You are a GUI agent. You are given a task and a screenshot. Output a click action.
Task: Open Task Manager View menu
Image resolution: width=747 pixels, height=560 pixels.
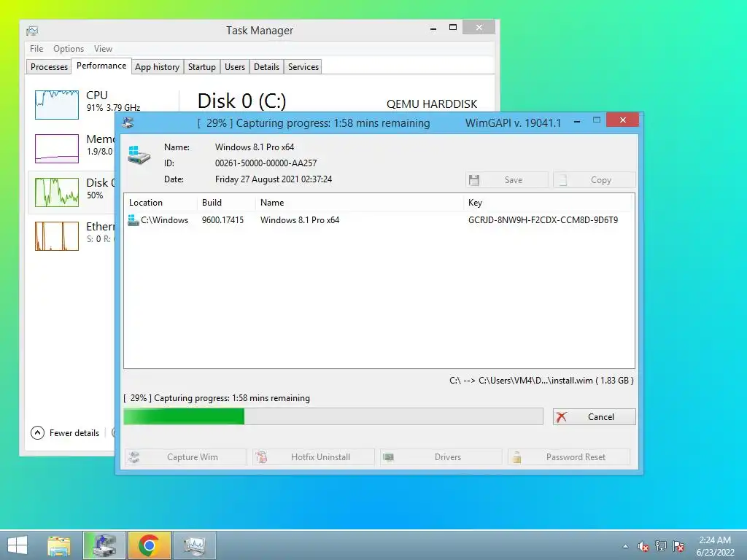pyautogui.click(x=103, y=49)
